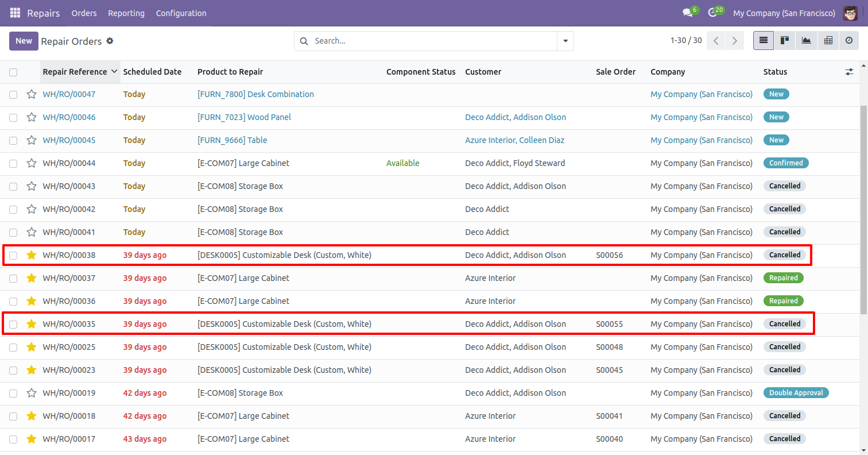Click the New repair order button
Viewport: 868px width, 455px height.
click(24, 41)
